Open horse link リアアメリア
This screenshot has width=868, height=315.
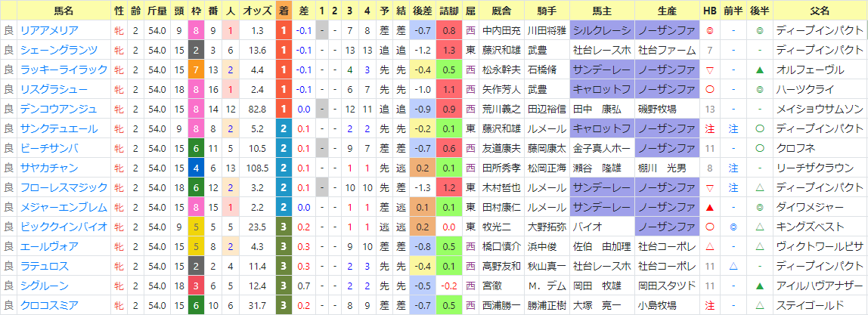(49, 30)
